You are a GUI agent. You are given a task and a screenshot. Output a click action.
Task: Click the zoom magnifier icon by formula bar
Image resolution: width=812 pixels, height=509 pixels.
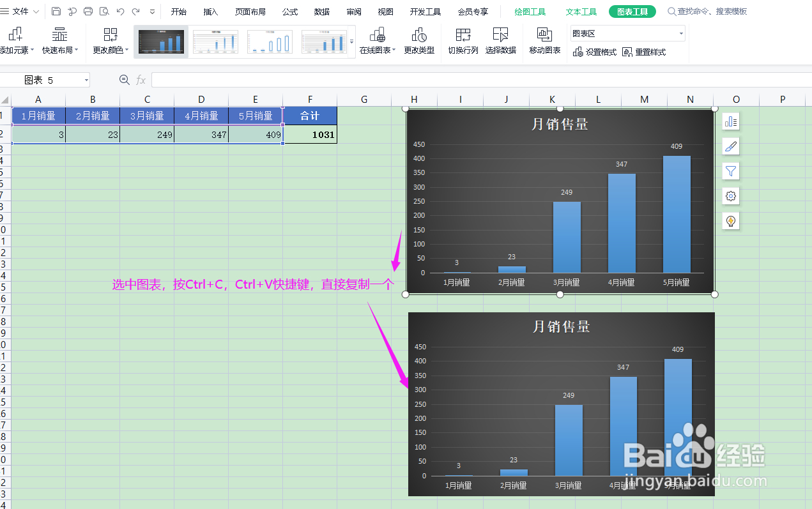[125, 80]
